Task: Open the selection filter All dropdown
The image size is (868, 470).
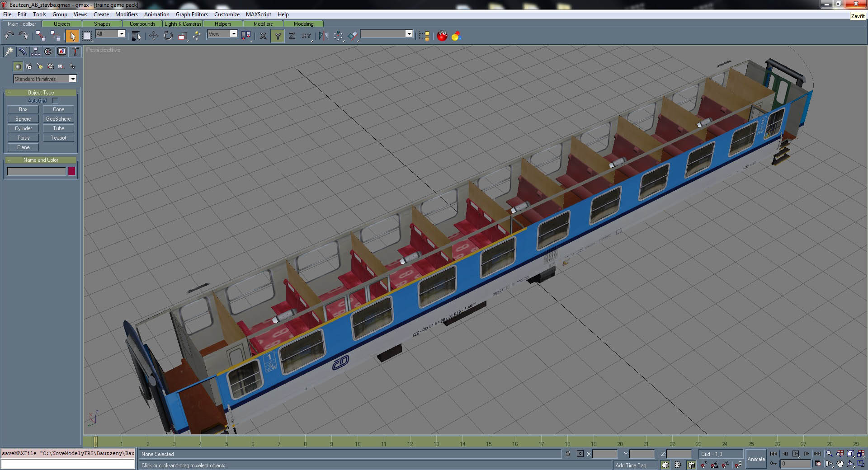Action: pyautogui.click(x=110, y=34)
